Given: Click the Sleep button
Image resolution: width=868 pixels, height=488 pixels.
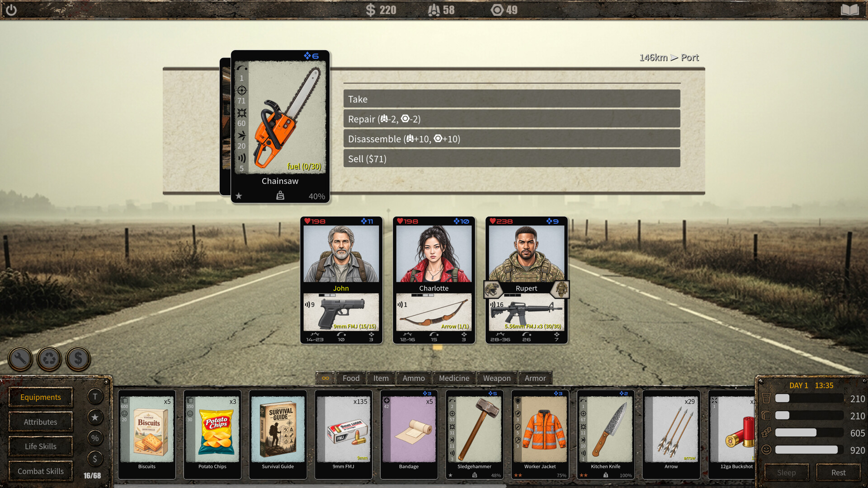Looking at the screenshot, I should pyautogui.click(x=786, y=473).
